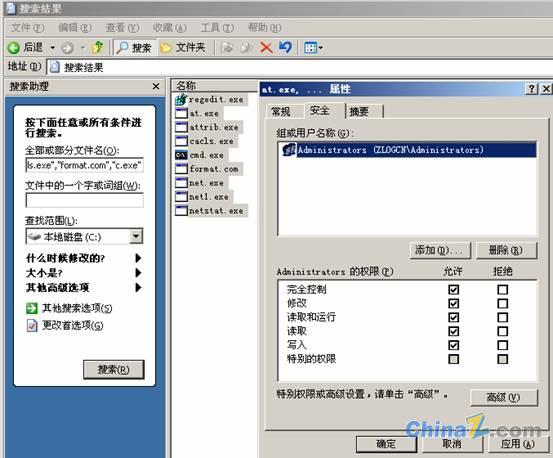Click the red Delete X icon
Screen dimensions: 553x458
click(266, 47)
